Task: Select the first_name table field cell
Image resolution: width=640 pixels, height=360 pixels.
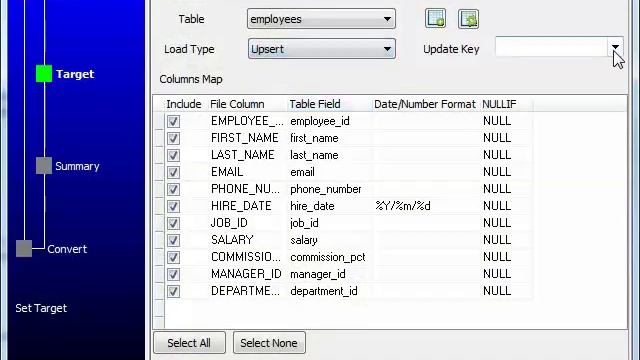Action: pos(330,138)
